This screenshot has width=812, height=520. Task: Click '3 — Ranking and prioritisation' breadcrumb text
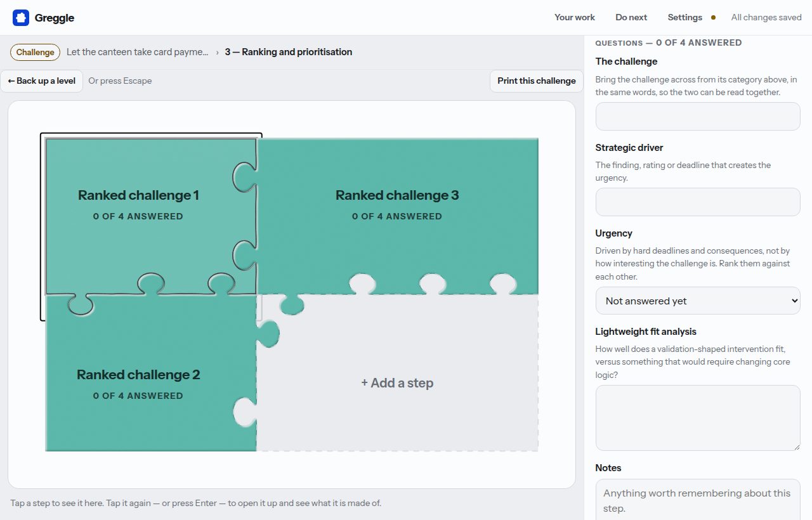tap(289, 52)
